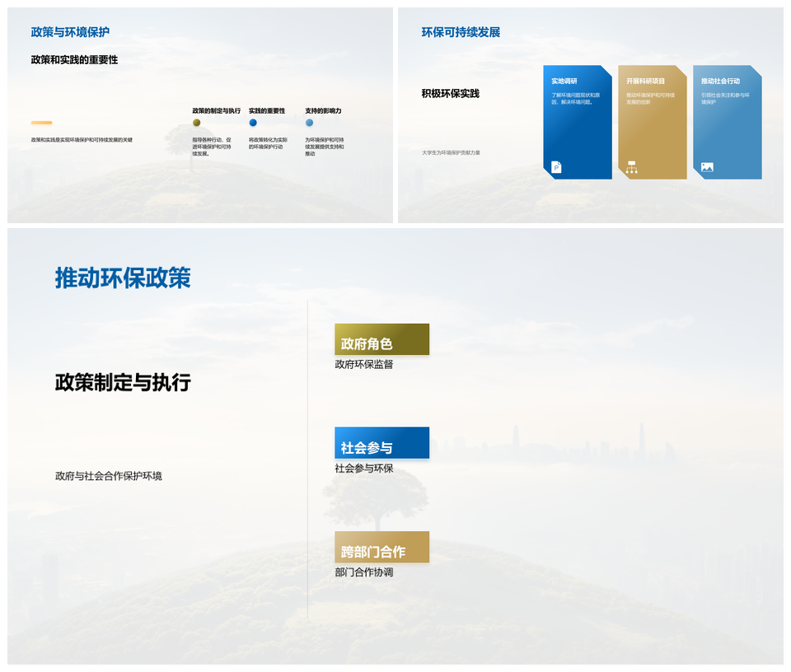Click the 政策制定与执行 heading
791x672 pixels.
(x=123, y=383)
